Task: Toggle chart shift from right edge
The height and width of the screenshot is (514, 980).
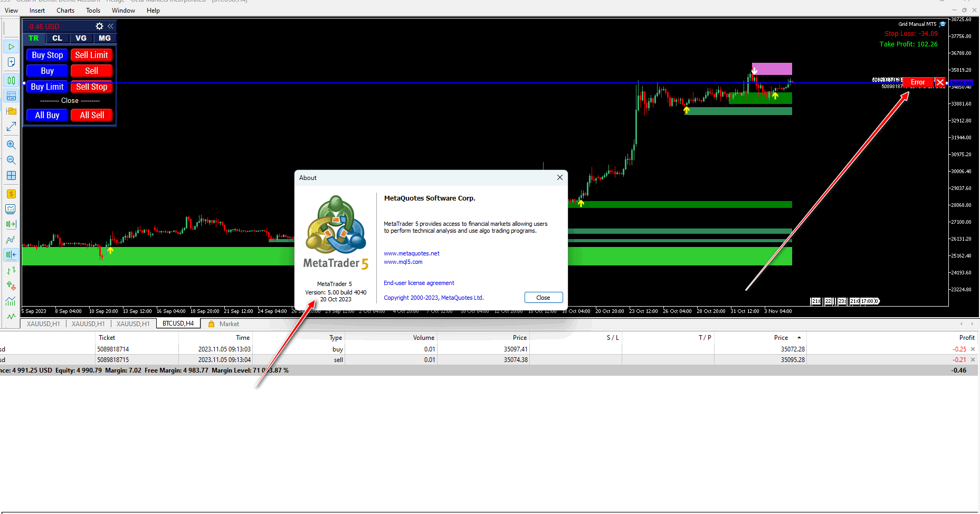Action: (x=11, y=255)
